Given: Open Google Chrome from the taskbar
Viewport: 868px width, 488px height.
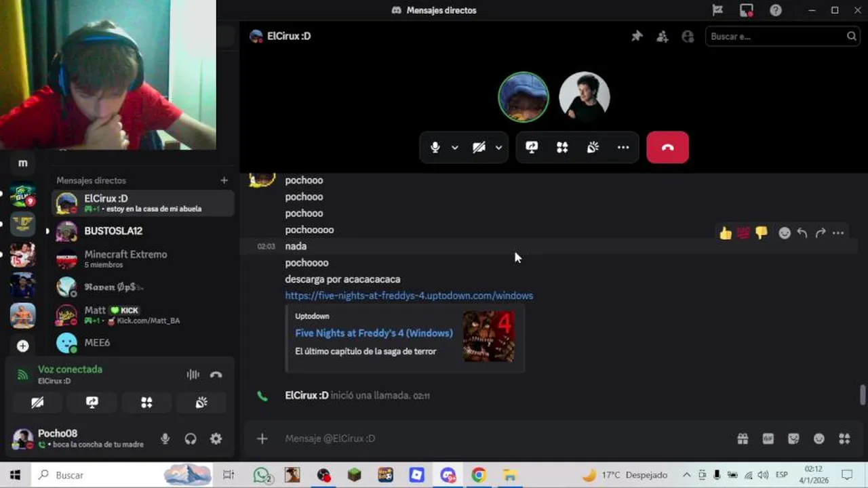Looking at the screenshot, I should tap(479, 475).
